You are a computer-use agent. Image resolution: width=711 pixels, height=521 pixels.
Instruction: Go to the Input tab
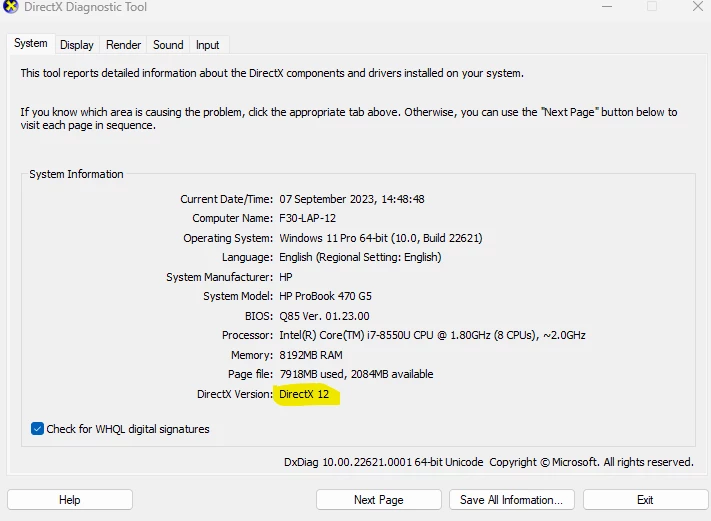pos(208,45)
